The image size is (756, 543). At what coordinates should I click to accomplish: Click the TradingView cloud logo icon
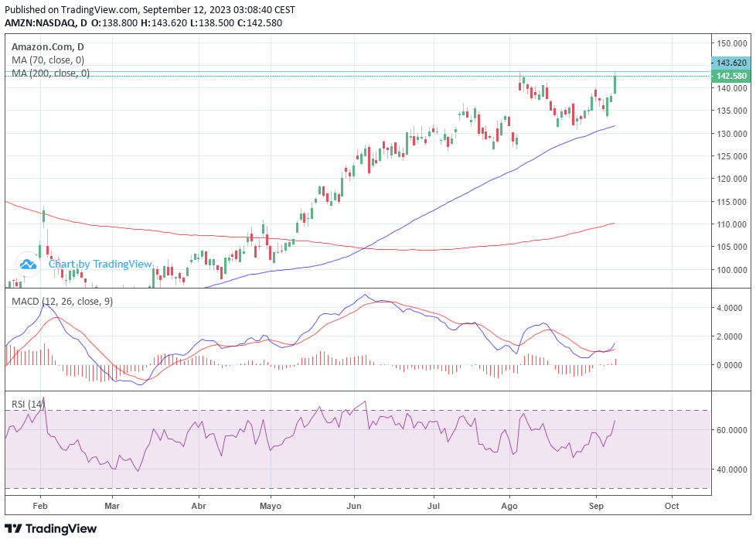(x=28, y=265)
